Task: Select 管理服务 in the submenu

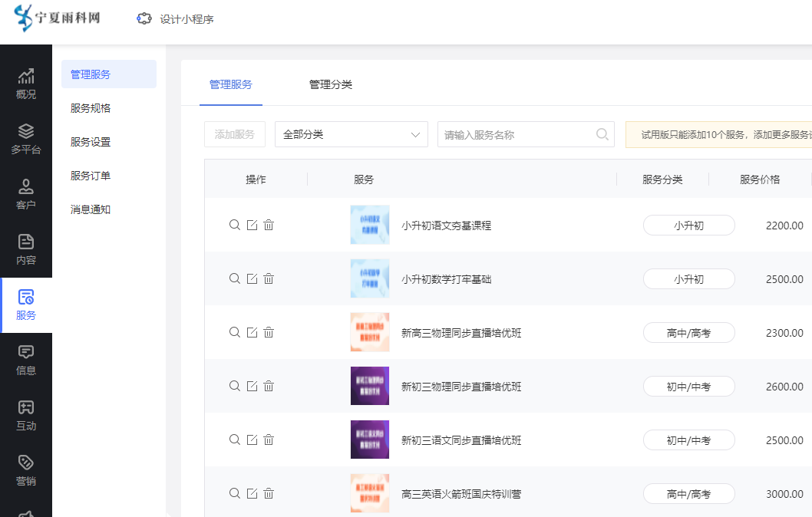Action: coord(109,74)
